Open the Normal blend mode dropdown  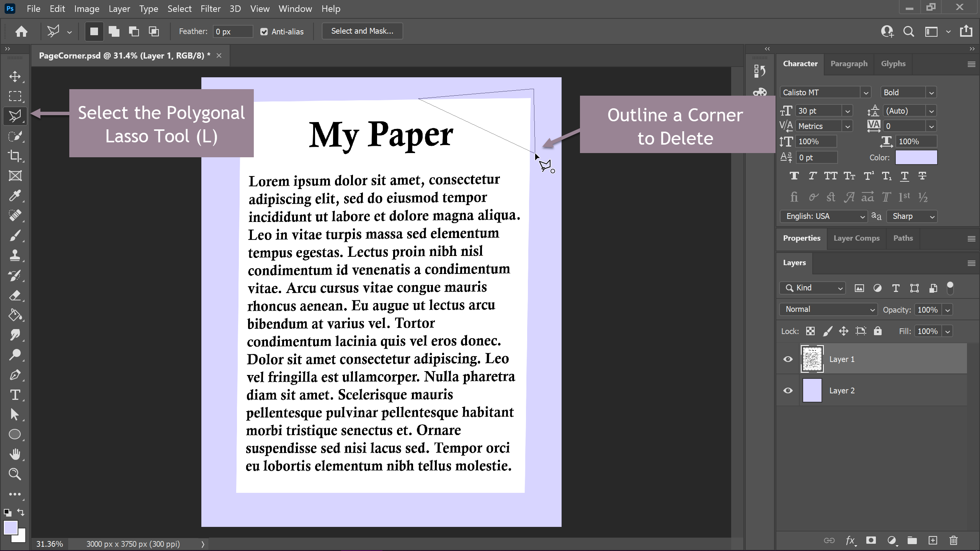[828, 309]
